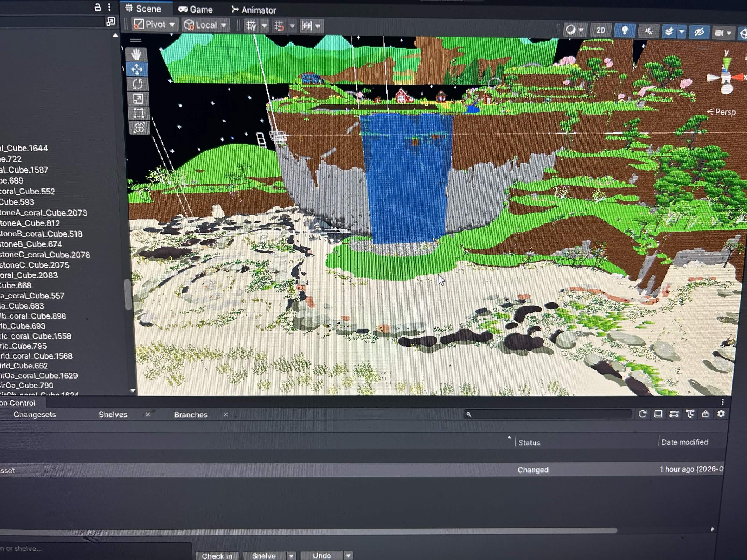This screenshot has height=560, width=747.
Task: Open Version Control settings gear
Action: click(x=721, y=414)
